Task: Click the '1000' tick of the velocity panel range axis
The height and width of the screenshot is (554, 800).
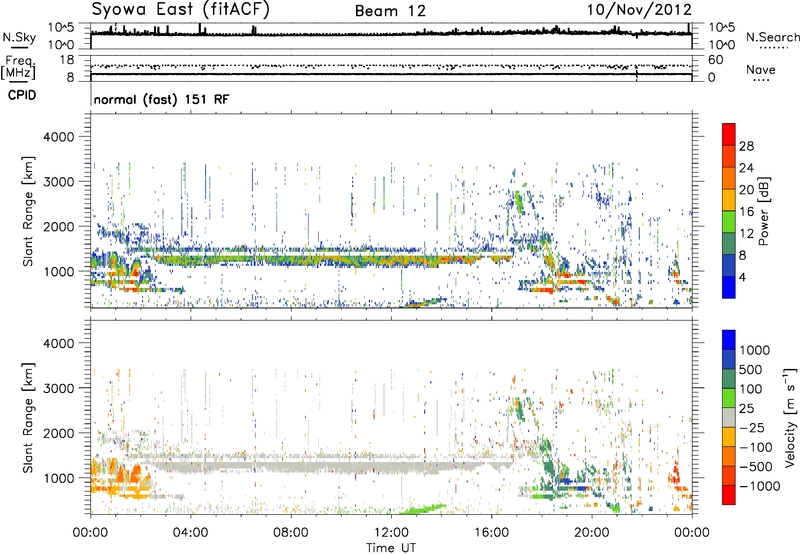Action: 58,478
